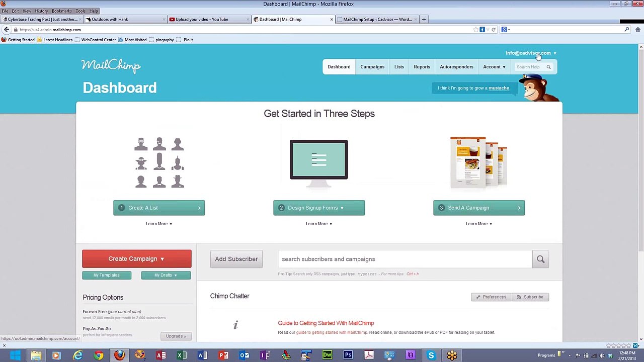Close the Dashboard | MailChimp tab
Image resolution: width=644 pixels, height=362 pixels.
[332, 19]
